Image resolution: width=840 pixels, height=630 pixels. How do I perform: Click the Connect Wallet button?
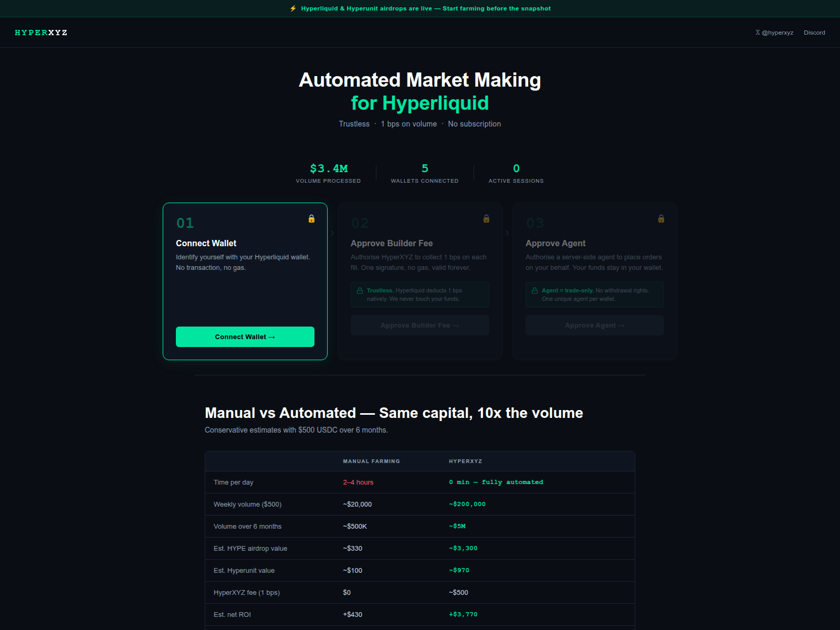[x=245, y=337]
